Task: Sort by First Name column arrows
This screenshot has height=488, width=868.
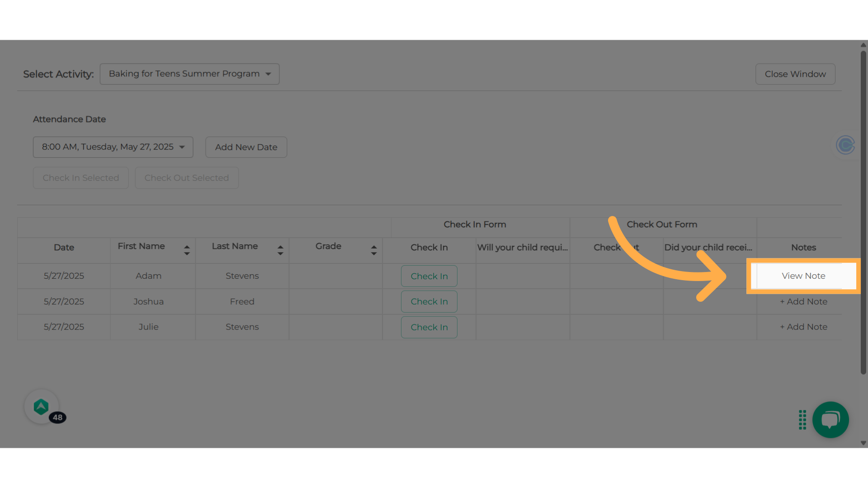Action: click(187, 250)
